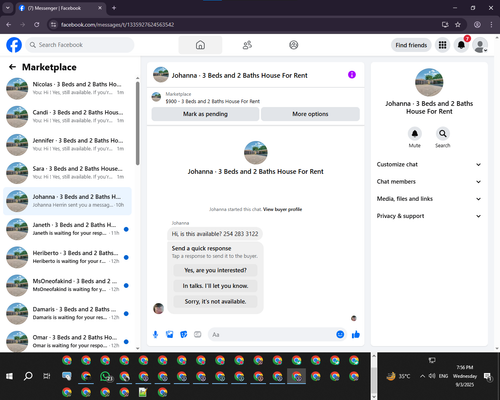Open the Nicolas conversation

tap(67, 88)
